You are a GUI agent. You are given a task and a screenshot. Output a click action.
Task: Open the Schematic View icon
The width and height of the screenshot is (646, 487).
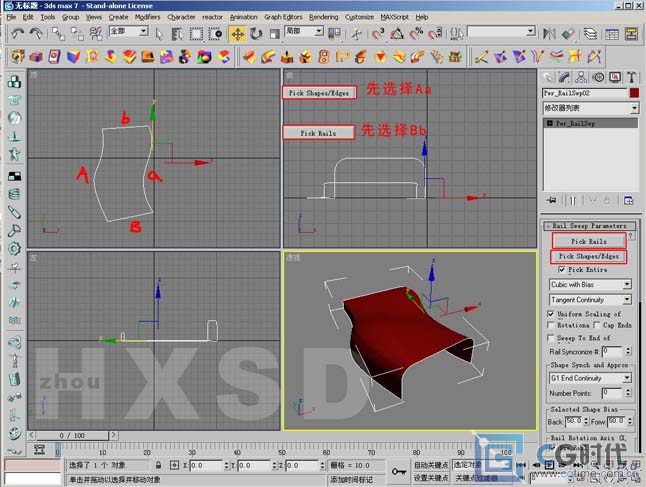pyautogui.click(x=631, y=34)
